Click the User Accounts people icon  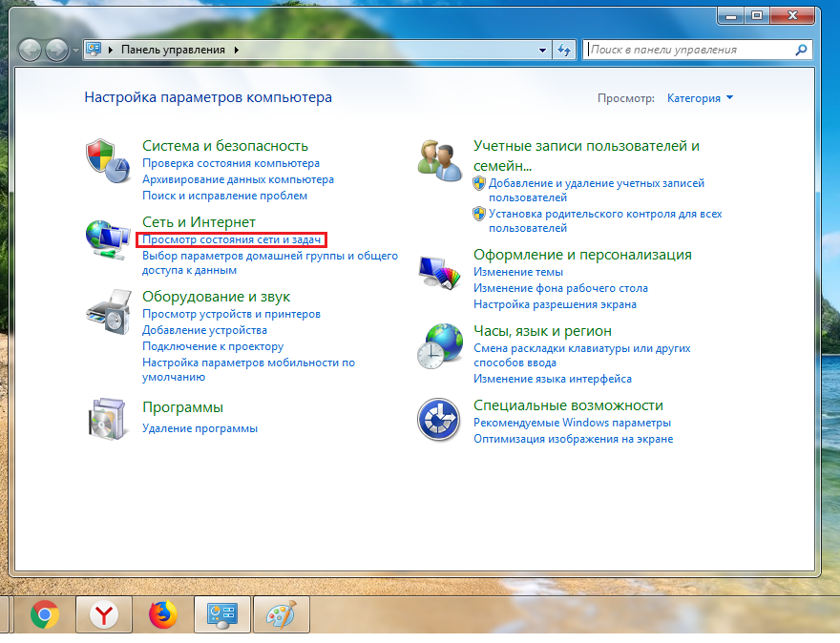(439, 159)
